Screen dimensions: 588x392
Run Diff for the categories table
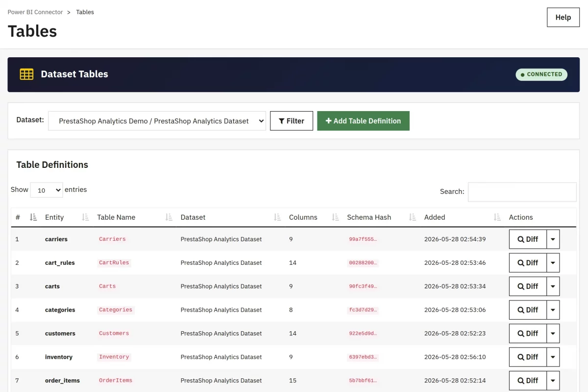528,310
